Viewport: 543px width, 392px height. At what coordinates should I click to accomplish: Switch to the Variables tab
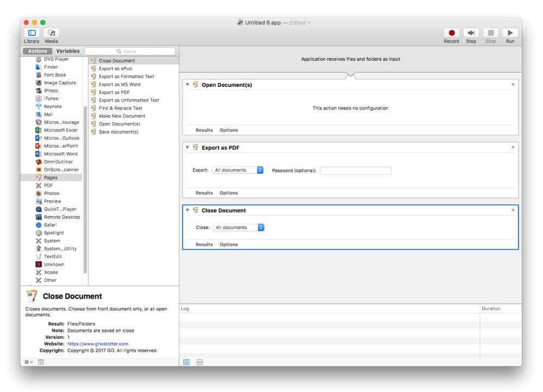68,51
